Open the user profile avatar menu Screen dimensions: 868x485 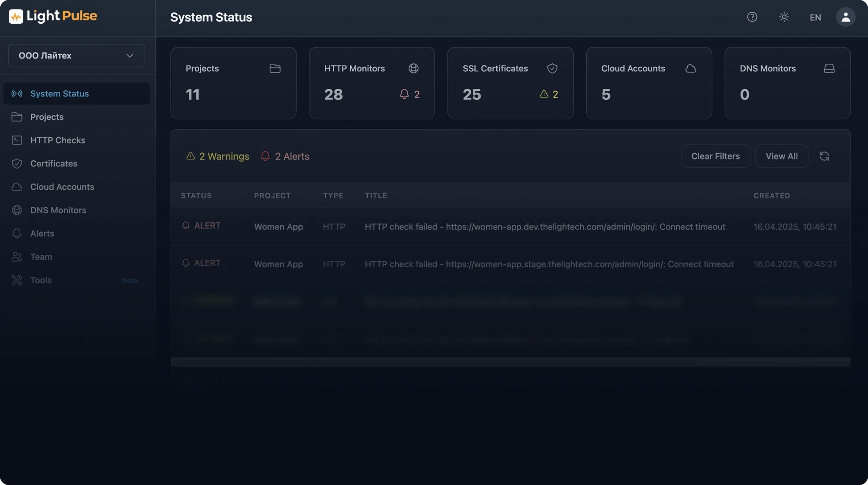pyautogui.click(x=845, y=17)
